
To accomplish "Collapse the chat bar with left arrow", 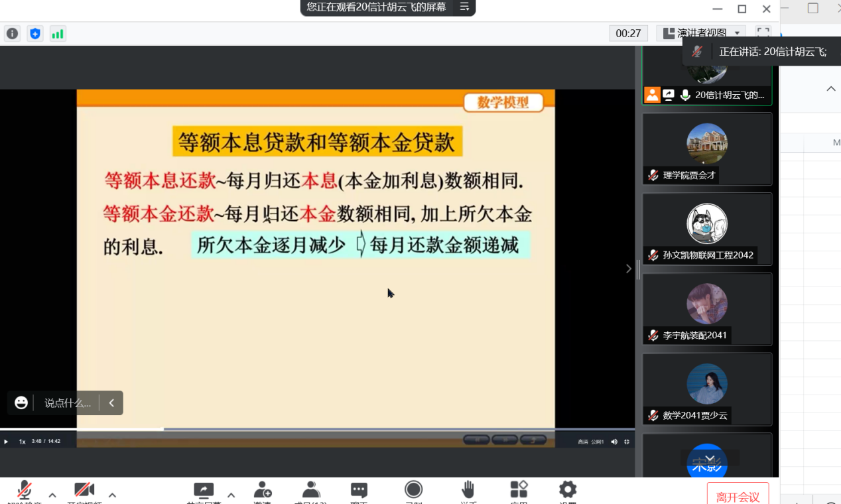I will pyautogui.click(x=111, y=403).
